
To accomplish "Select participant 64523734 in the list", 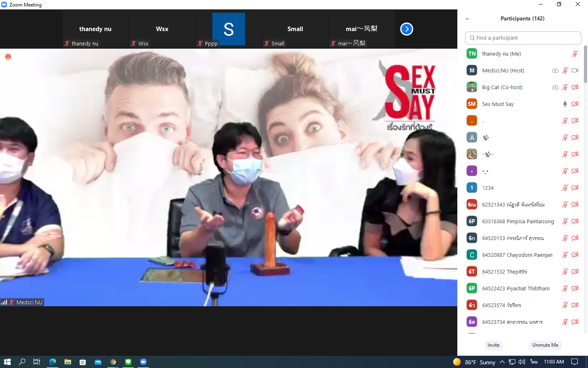I will [x=523, y=322].
